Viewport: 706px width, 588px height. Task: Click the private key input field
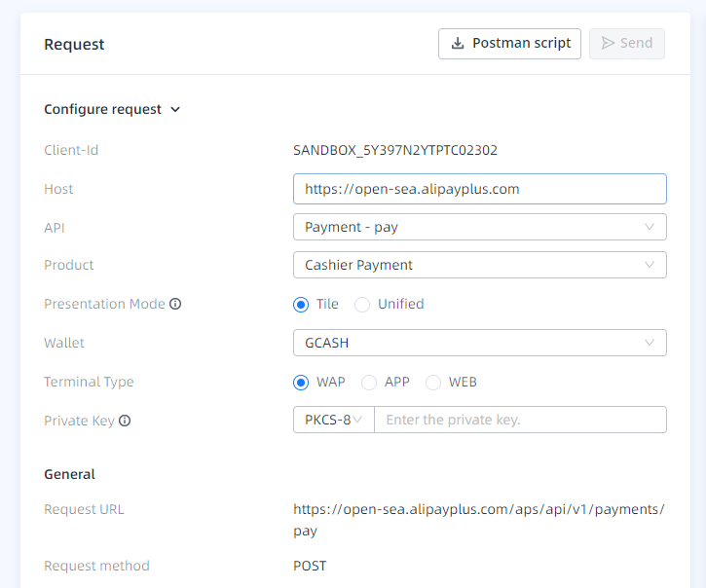tap(520, 420)
